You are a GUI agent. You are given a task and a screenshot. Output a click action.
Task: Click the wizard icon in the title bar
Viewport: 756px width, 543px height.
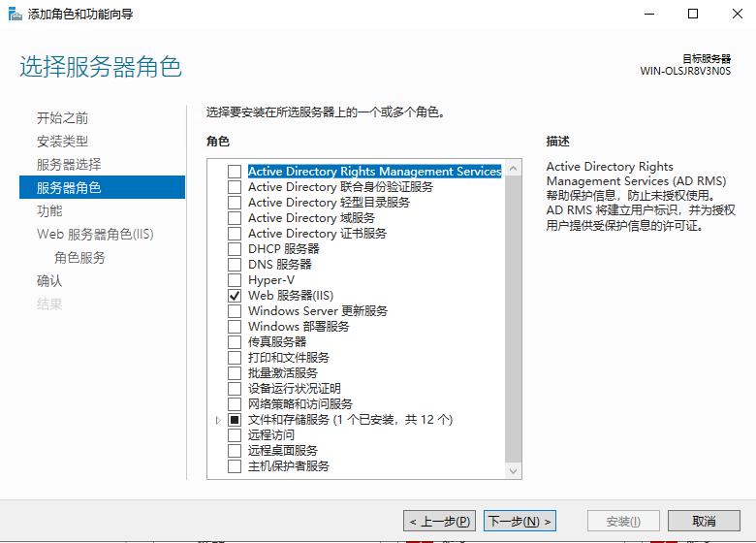[x=13, y=14]
